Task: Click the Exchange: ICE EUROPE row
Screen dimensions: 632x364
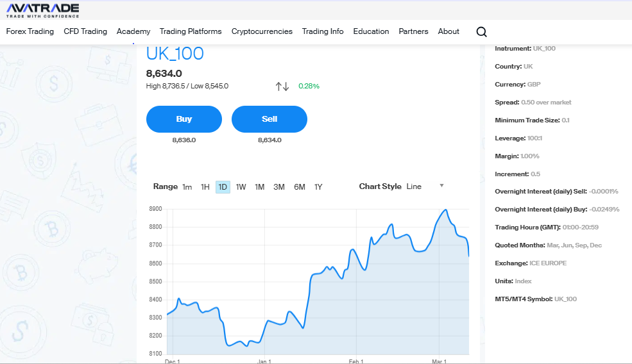Action: [x=531, y=263]
